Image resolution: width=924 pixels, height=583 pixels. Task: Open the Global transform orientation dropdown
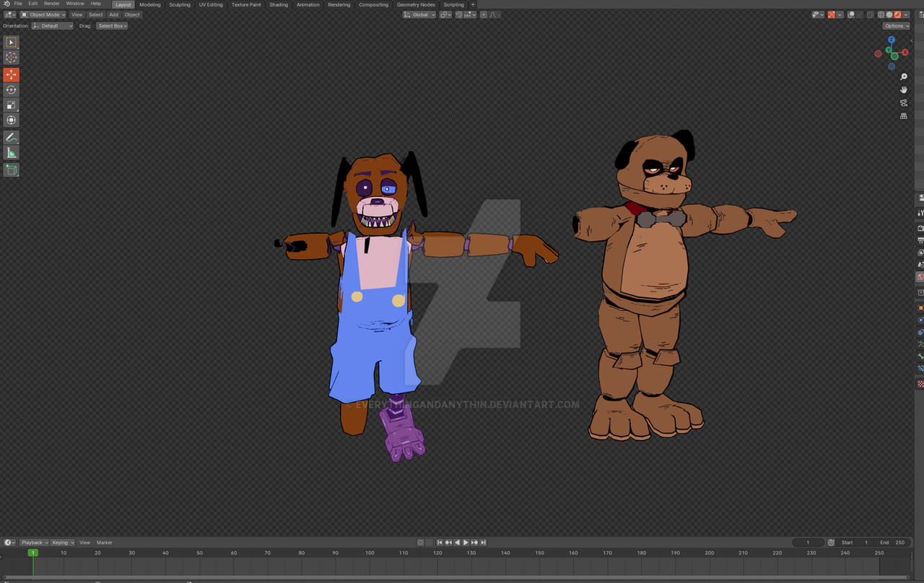[419, 14]
